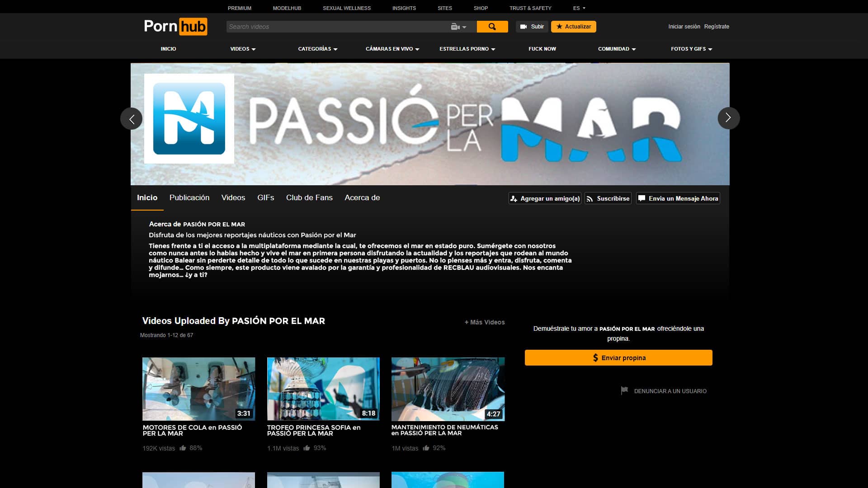Expand the ES language selector
The image size is (868, 488).
tap(579, 8)
